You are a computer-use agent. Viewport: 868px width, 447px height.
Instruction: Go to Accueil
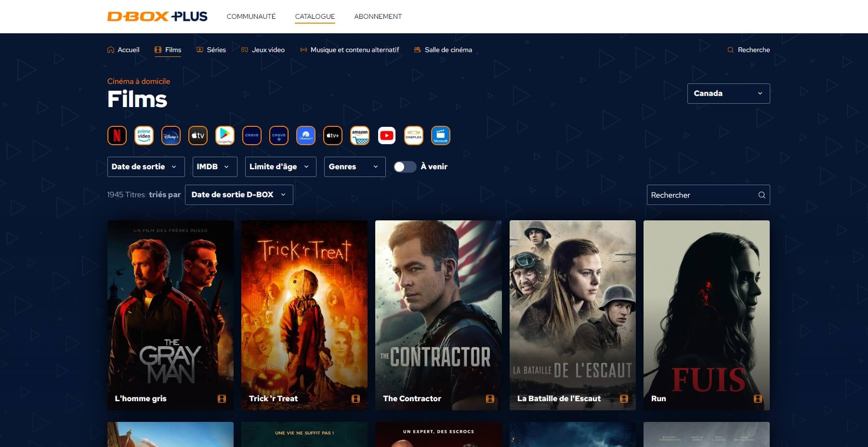123,50
